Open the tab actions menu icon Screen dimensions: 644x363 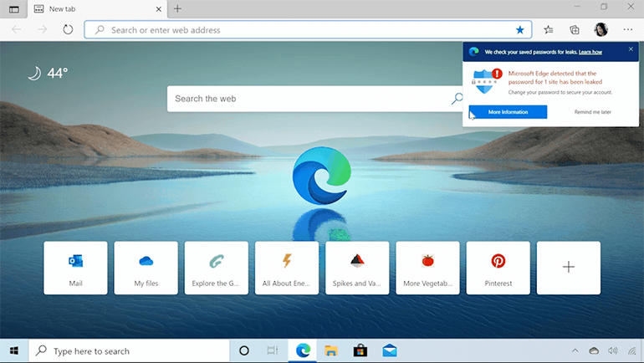click(x=13, y=8)
